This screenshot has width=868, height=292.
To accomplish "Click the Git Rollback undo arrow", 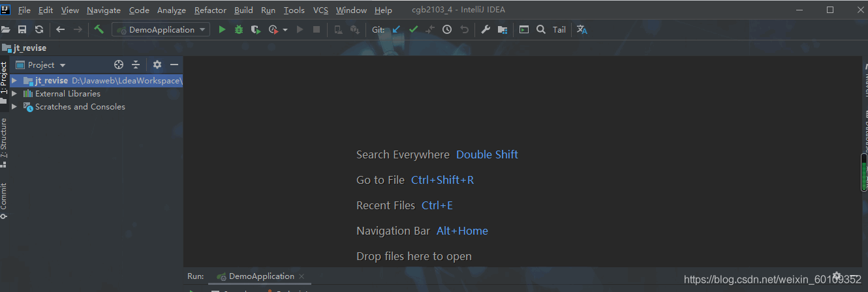I will click(x=464, y=29).
